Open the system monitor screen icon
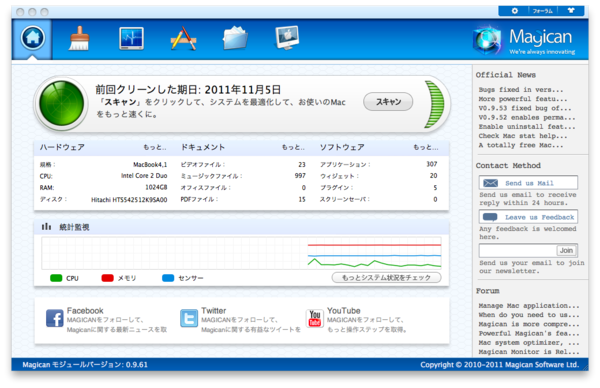This screenshot has height=388, width=600. [131, 39]
